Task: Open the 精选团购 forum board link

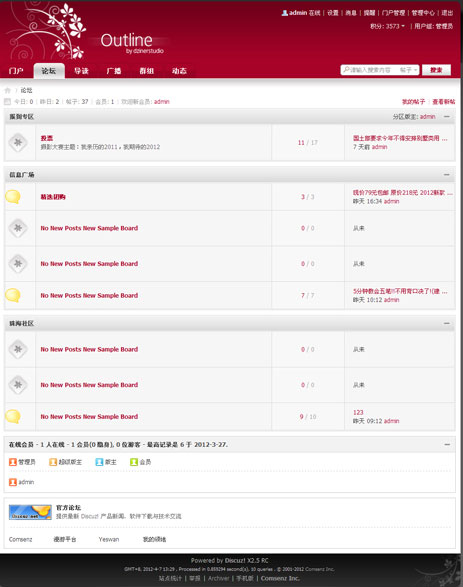Action: [x=53, y=197]
